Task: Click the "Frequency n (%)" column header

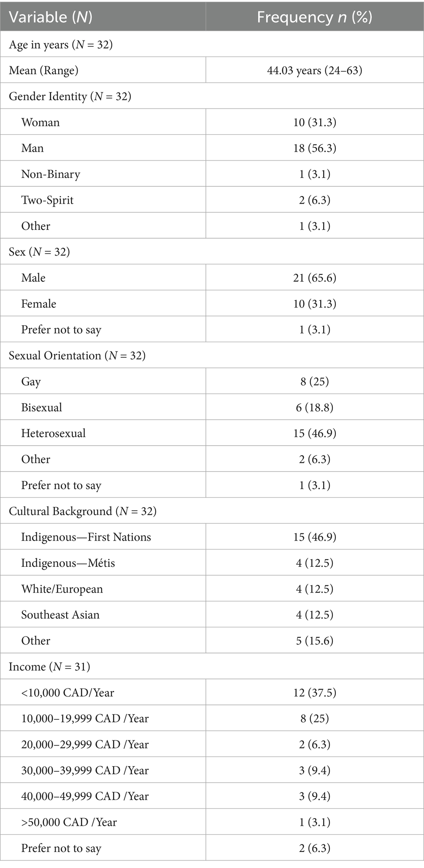Action: (314, 17)
